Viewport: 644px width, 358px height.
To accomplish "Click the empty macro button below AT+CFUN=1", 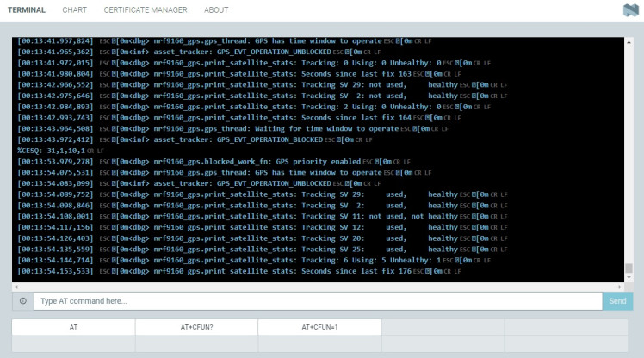I will (319, 343).
